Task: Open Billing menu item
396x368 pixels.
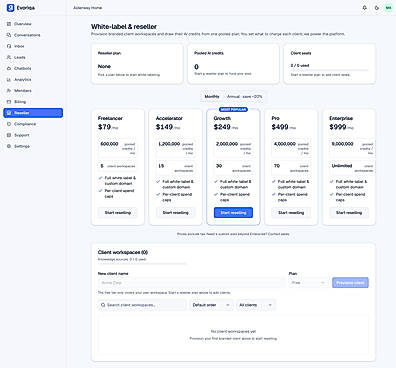Action: (x=33, y=102)
